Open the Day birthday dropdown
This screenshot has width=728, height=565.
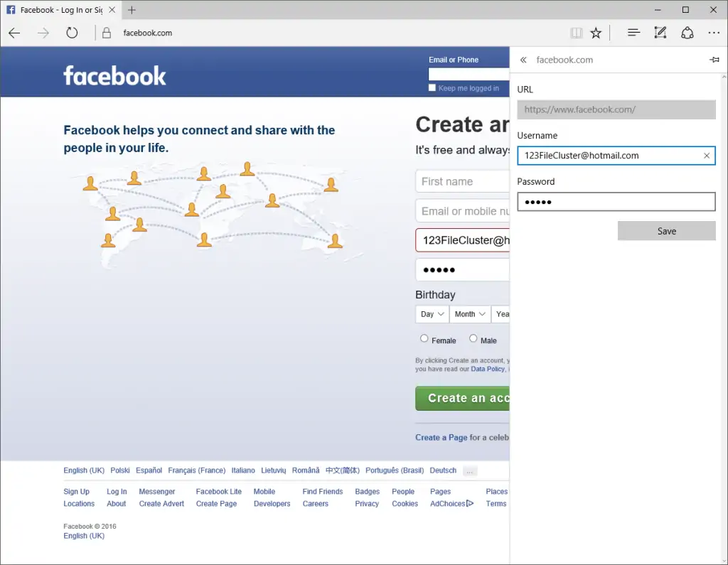click(x=432, y=314)
